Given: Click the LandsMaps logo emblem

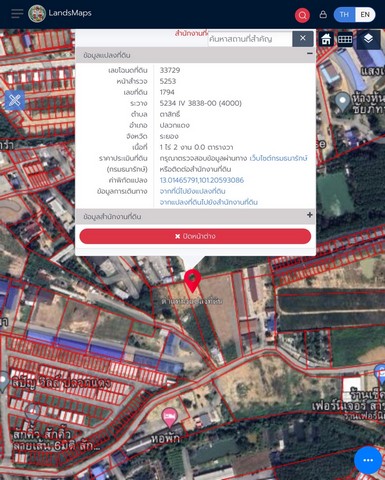Looking at the screenshot, I should click(x=37, y=14).
